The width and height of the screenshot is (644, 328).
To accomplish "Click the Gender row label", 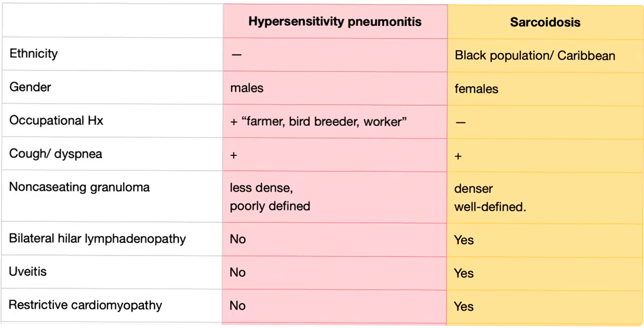I will (x=30, y=87).
